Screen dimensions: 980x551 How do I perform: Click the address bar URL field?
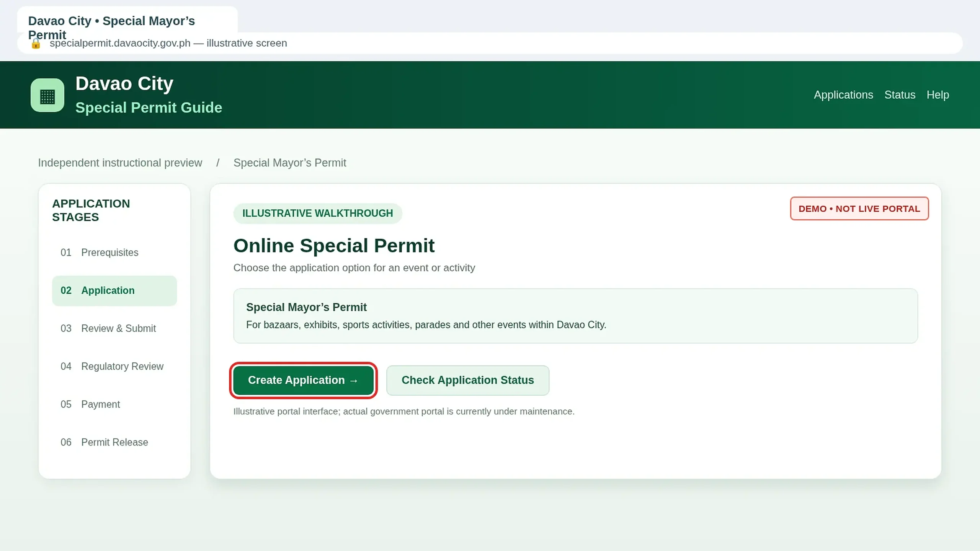pos(490,43)
